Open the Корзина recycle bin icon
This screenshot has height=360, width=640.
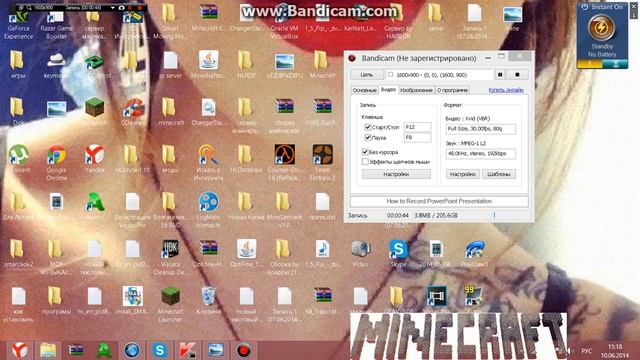pyautogui.click(x=208, y=300)
